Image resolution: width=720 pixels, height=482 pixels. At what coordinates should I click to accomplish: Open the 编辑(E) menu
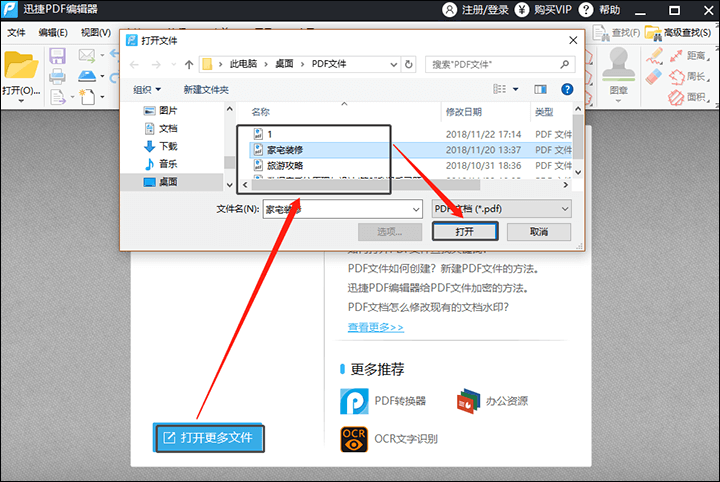53,33
